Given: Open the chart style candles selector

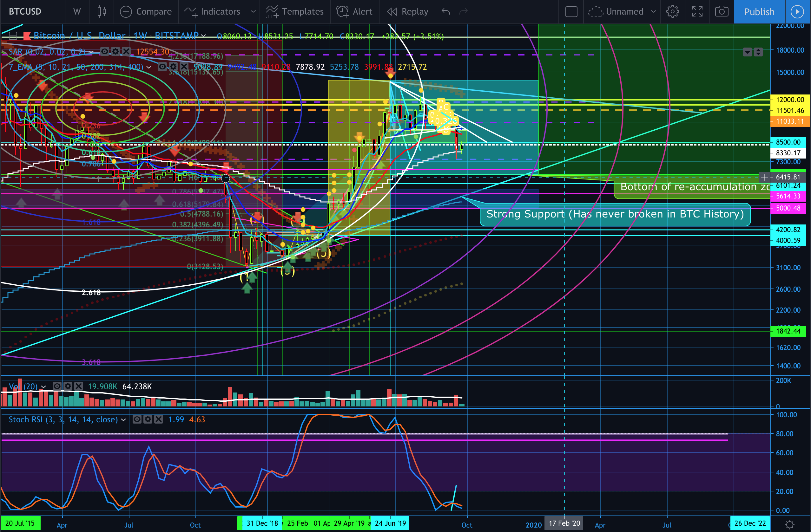Looking at the screenshot, I should [x=102, y=12].
